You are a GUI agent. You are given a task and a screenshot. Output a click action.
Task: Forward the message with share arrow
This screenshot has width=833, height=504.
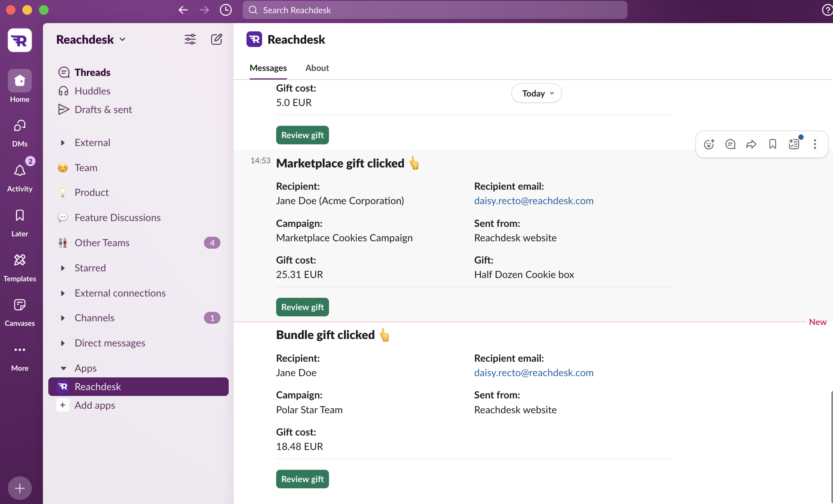[x=751, y=144]
